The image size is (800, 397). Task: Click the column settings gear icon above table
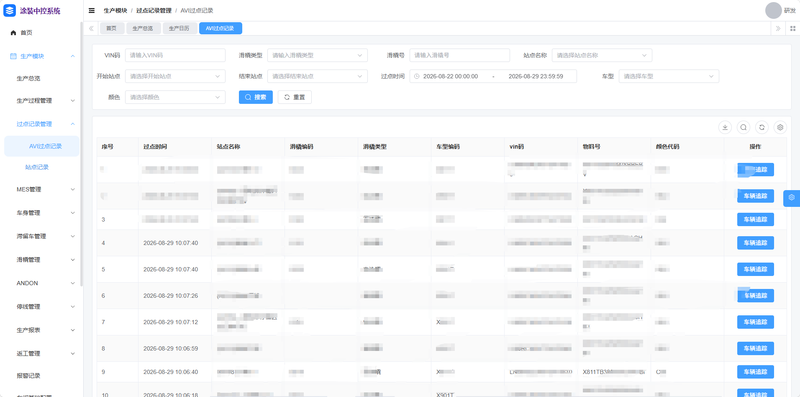pos(780,128)
